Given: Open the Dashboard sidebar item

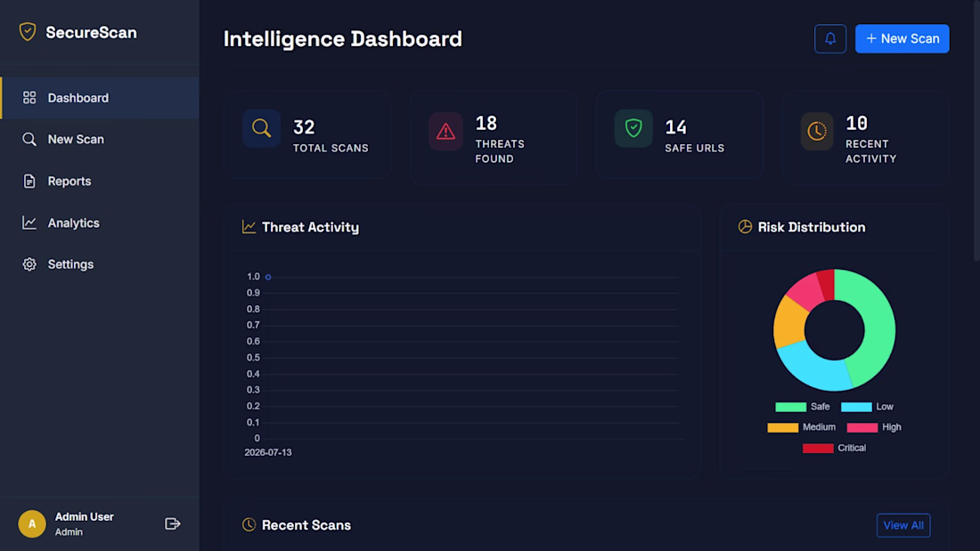Looking at the screenshot, I should pyautogui.click(x=100, y=98).
